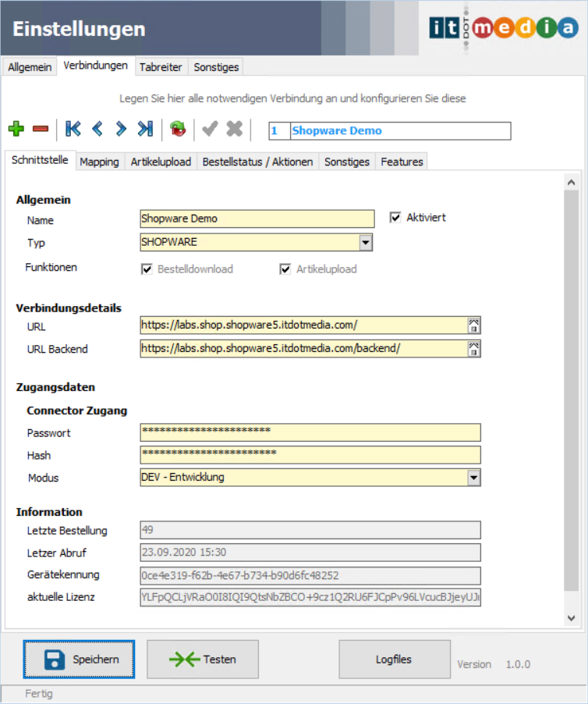Screen dimensions: 588x704
Task: Open the Bestellstatus / Aktionen tab
Action: point(257,162)
